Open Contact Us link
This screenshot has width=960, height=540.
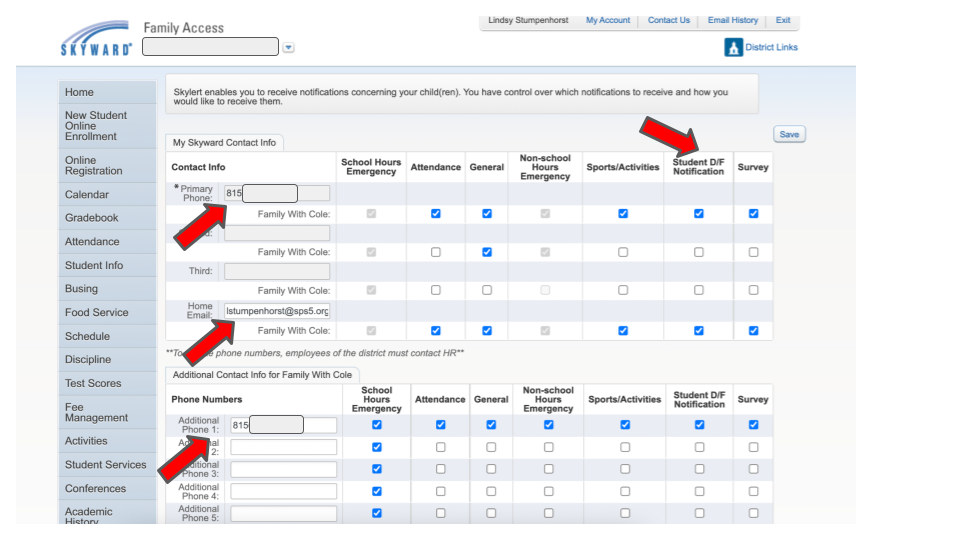(x=669, y=20)
